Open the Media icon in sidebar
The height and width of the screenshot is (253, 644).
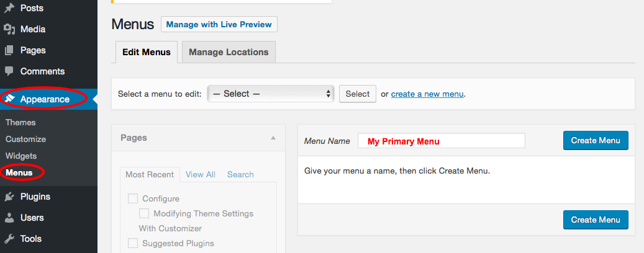pyautogui.click(x=9, y=30)
